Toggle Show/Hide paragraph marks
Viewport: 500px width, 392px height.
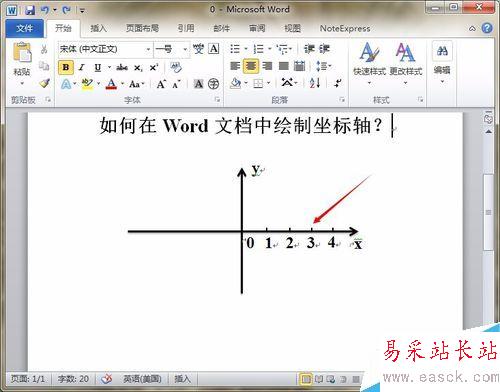[337, 83]
